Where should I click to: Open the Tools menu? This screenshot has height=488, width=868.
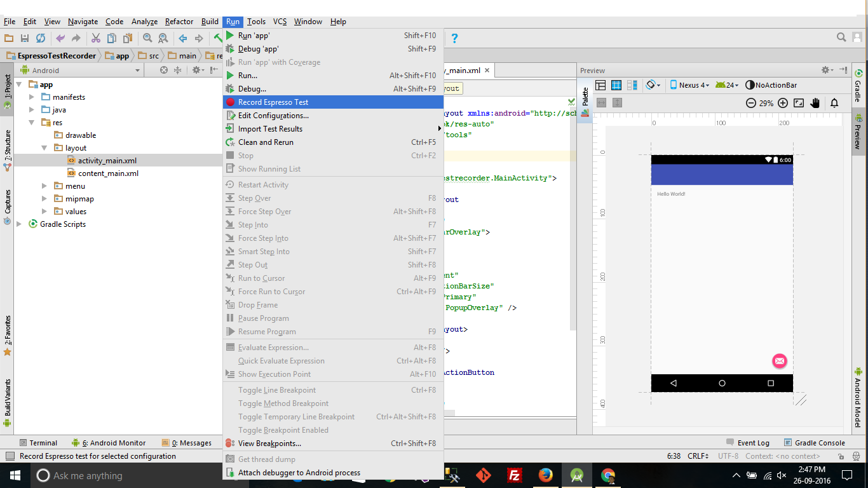point(257,22)
